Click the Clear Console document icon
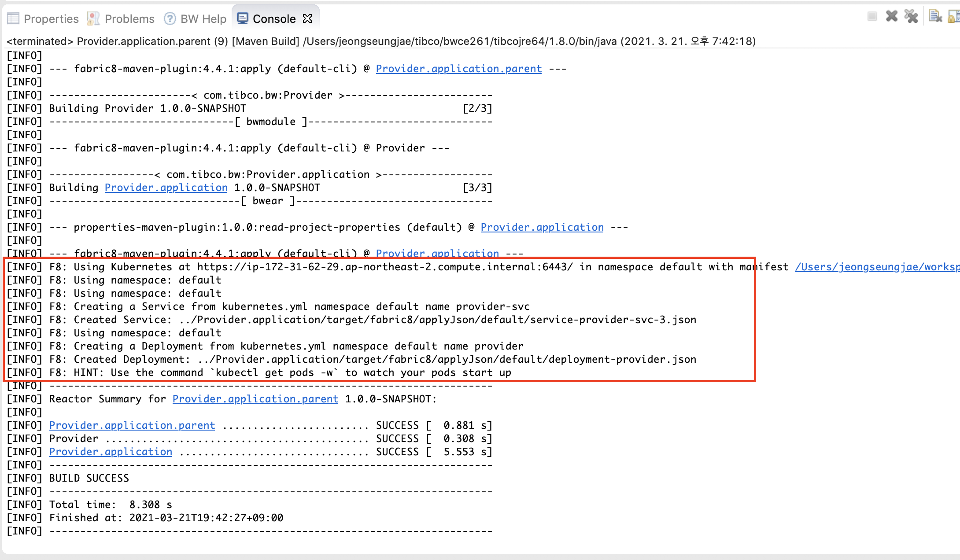This screenshot has width=960, height=560. click(935, 16)
